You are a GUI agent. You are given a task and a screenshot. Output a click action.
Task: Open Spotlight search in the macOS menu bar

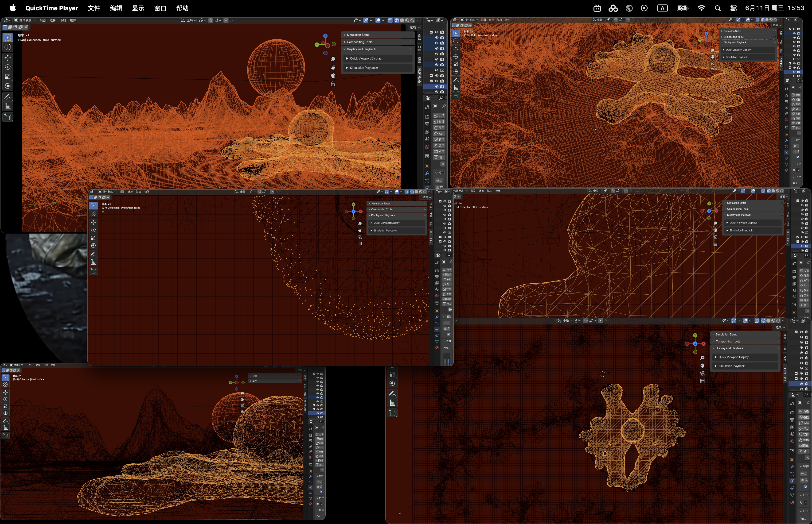coord(718,8)
